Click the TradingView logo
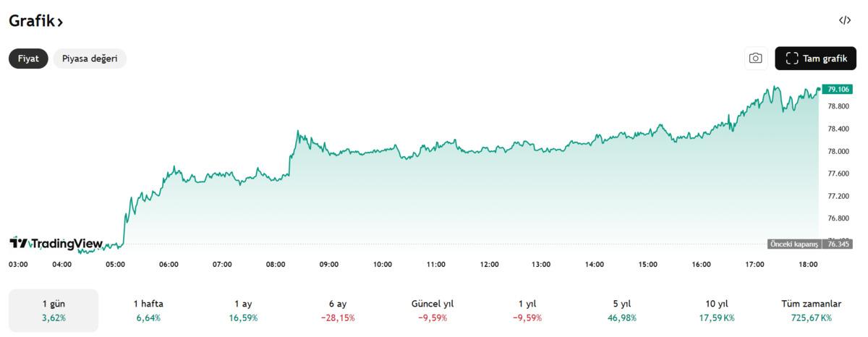868x337 pixels. (x=56, y=244)
